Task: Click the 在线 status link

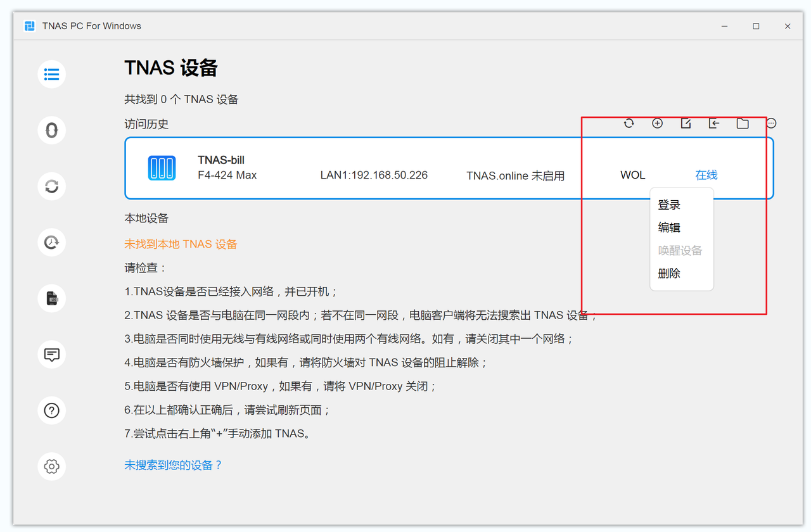Action: pyautogui.click(x=706, y=175)
